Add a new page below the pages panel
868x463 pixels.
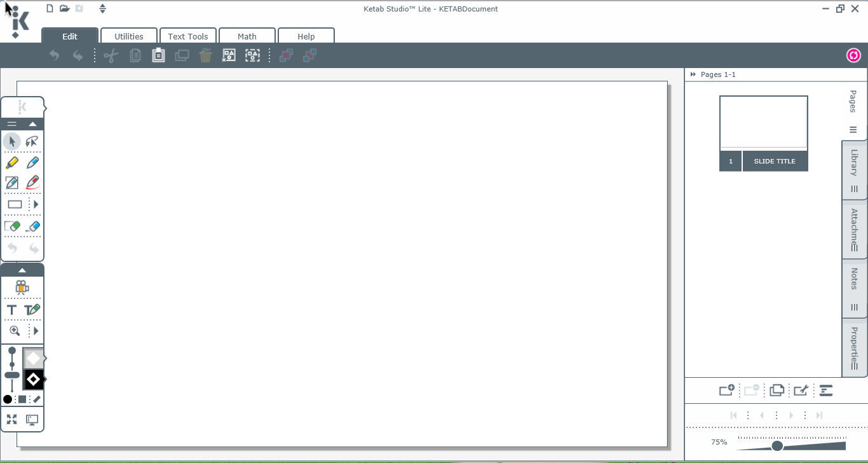coord(727,390)
